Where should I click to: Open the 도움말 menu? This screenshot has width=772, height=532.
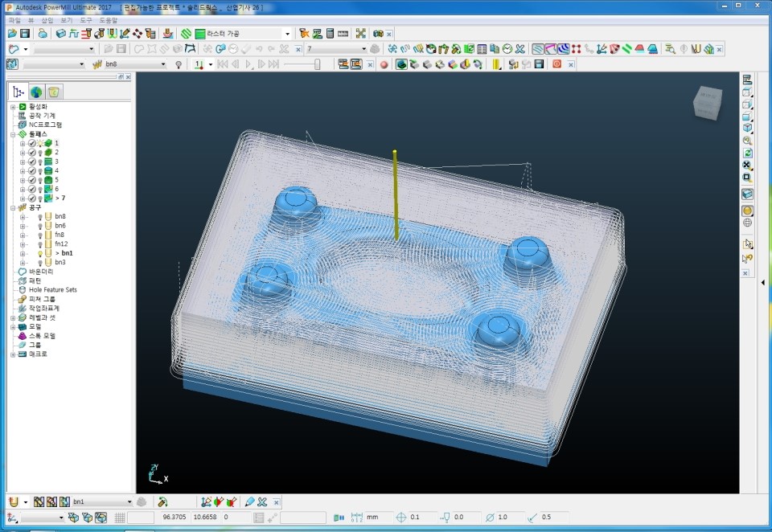(109, 20)
